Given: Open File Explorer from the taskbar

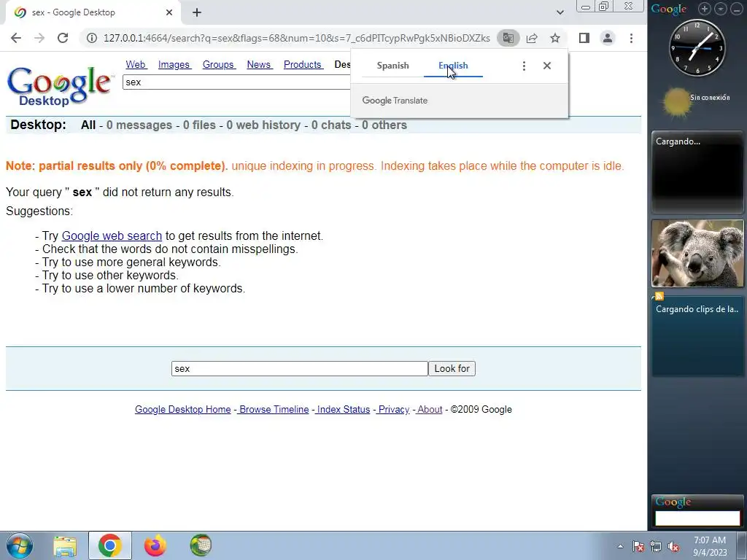Looking at the screenshot, I should [65, 545].
